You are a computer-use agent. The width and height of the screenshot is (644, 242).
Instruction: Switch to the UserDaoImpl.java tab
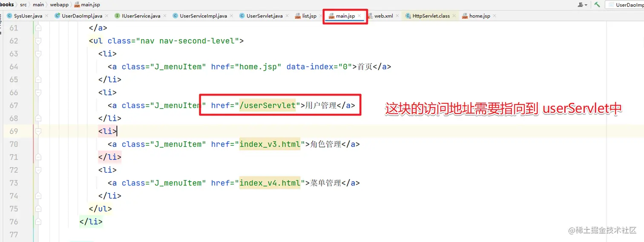82,16
